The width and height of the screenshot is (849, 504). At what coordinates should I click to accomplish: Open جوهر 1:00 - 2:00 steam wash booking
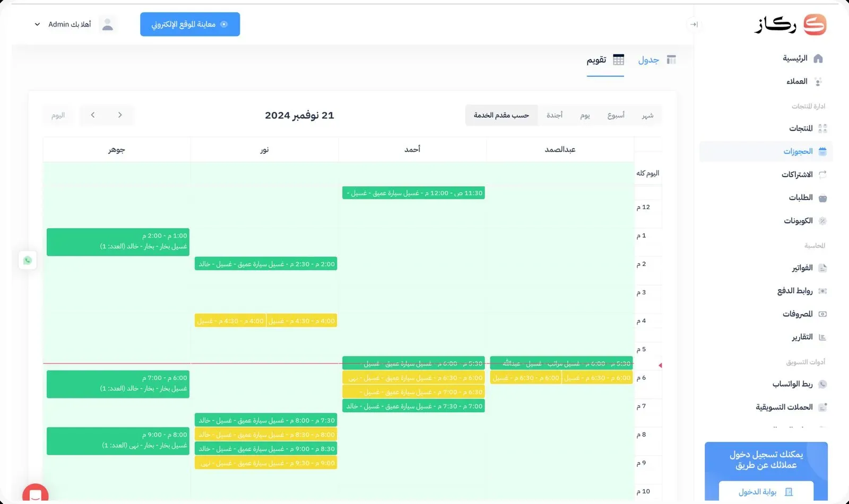click(x=118, y=242)
